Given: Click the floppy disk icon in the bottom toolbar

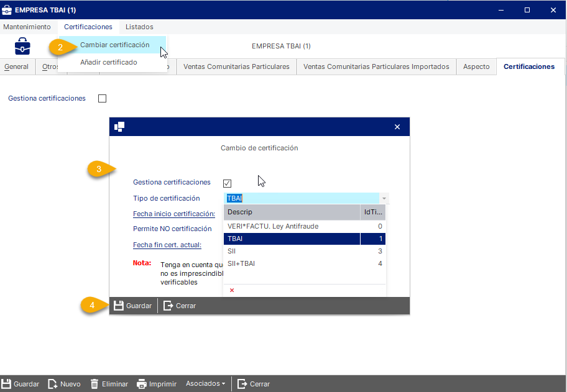Looking at the screenshot, I should [x=6, y=384].
